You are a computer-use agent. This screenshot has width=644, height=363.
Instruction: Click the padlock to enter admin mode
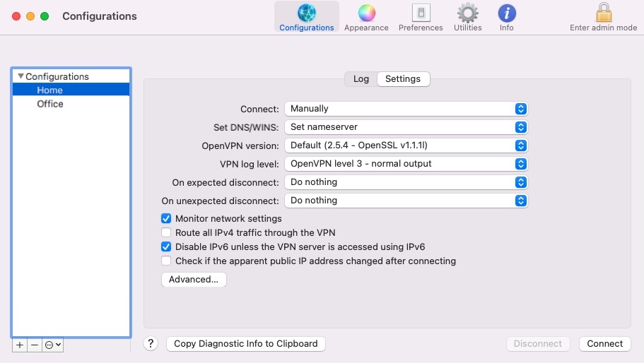pyautogui.click(x=603, y=13)
